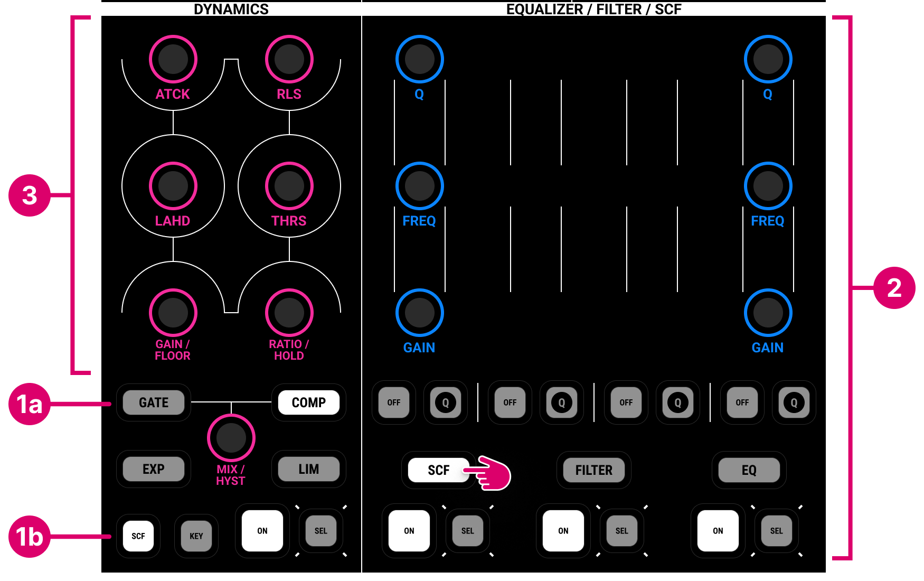Click the GATE button
The width and height of the screenshot is (924, 581).
coord(154,402)
